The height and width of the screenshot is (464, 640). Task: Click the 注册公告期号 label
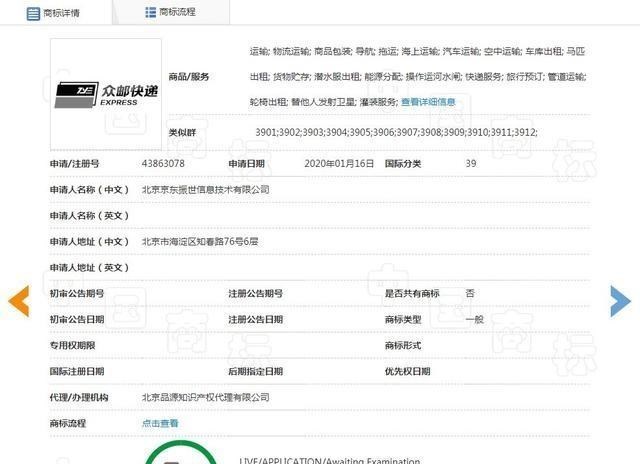[256, 293]
